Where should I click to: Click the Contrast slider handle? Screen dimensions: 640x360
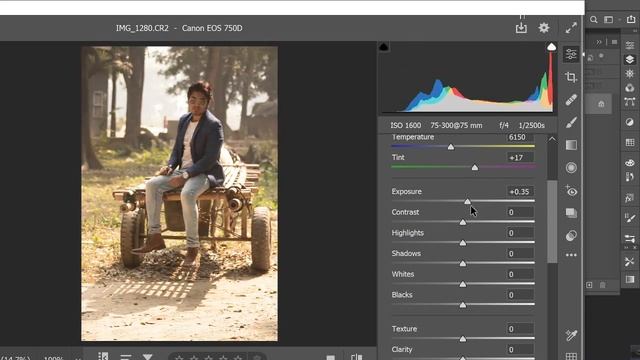[462, 222]
